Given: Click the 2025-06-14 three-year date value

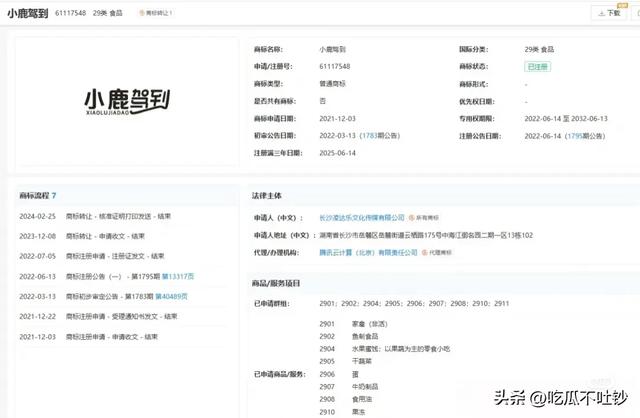Looking at the screenshot, I should [x=338, y=153].
